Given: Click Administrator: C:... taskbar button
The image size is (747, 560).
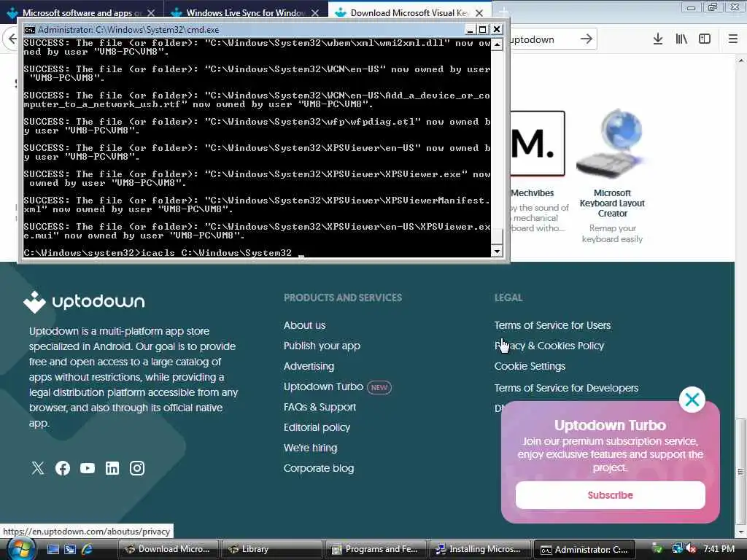Looking at the screenshot, I should (x=584, y=550).
